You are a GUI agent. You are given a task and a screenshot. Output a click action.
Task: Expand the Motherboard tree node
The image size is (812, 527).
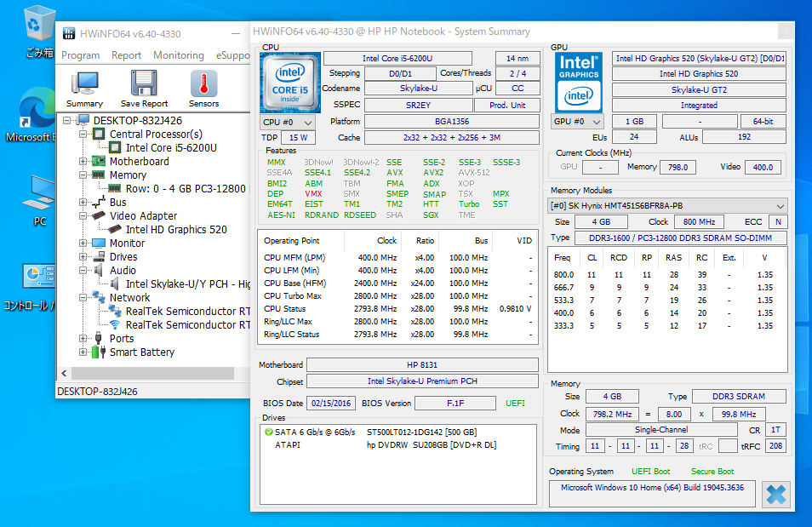pos(83,161)
